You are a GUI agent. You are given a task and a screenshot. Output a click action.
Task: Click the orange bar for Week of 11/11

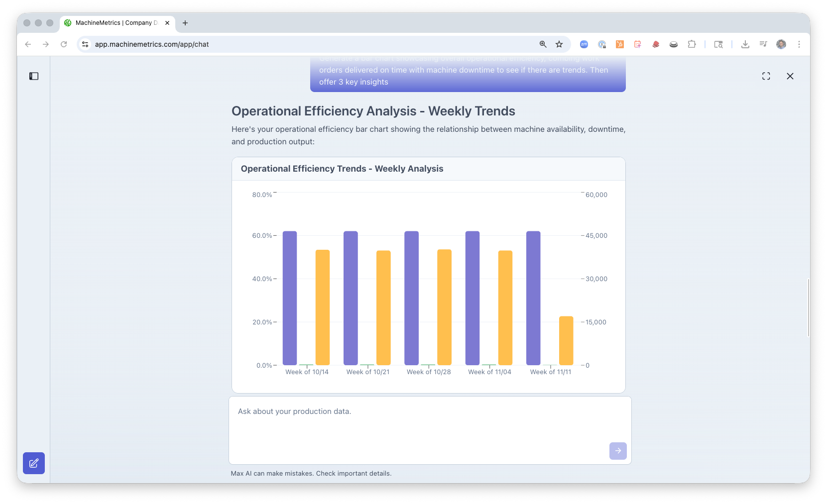tap(566, 341)
